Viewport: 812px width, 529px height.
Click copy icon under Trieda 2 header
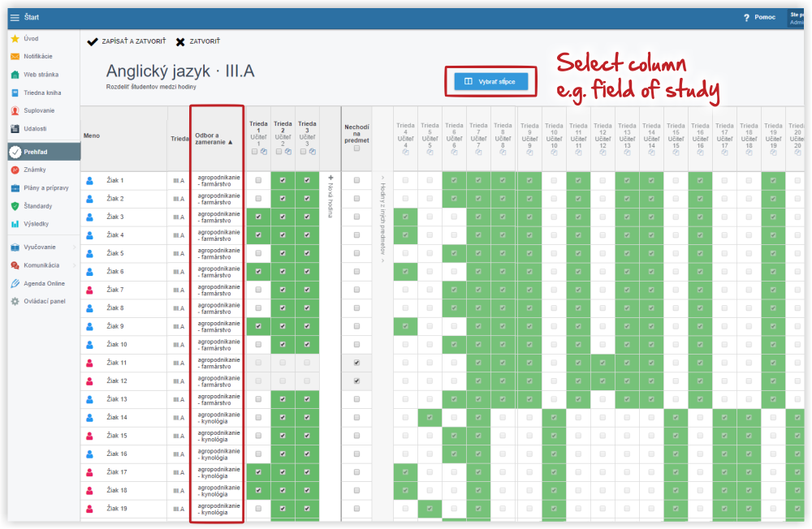(x=288, y=152)
